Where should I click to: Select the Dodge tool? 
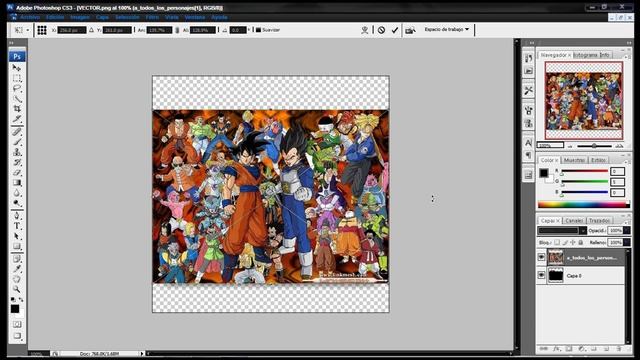[17, 203]
